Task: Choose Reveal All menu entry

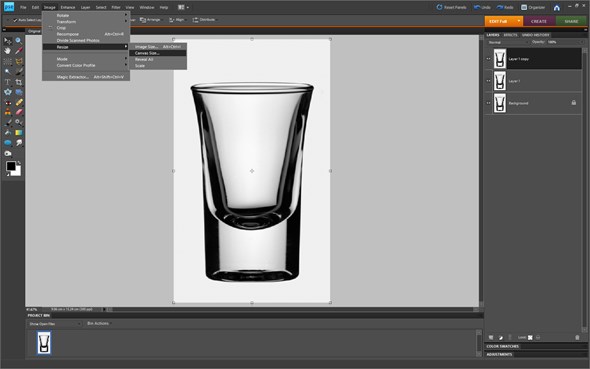Action: click(158, 59)
